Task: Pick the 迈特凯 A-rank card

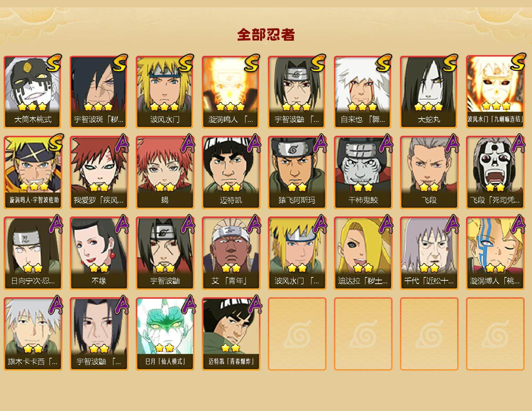Action: pos(231,172)
